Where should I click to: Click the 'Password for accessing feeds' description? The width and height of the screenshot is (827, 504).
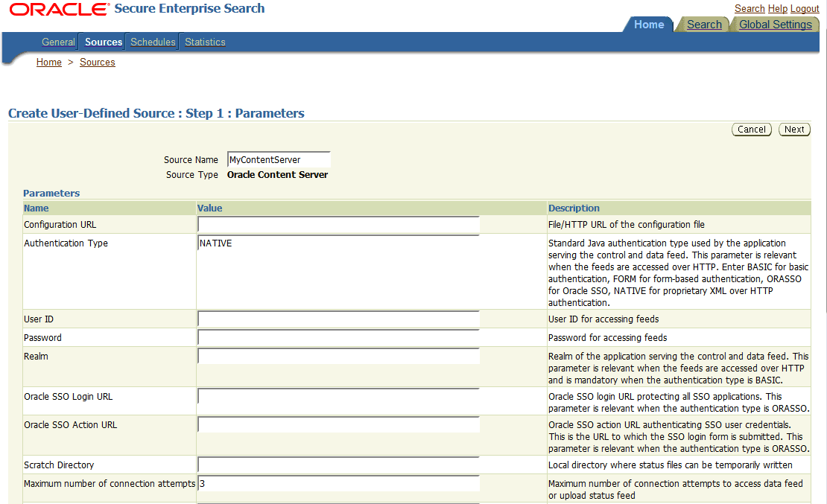pos(608,337)
